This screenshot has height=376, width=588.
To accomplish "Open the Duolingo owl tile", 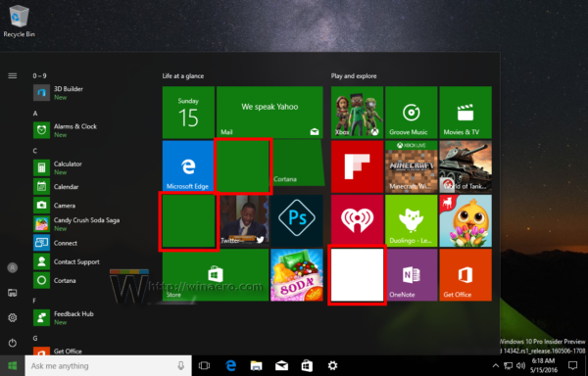I will point(411,220).
